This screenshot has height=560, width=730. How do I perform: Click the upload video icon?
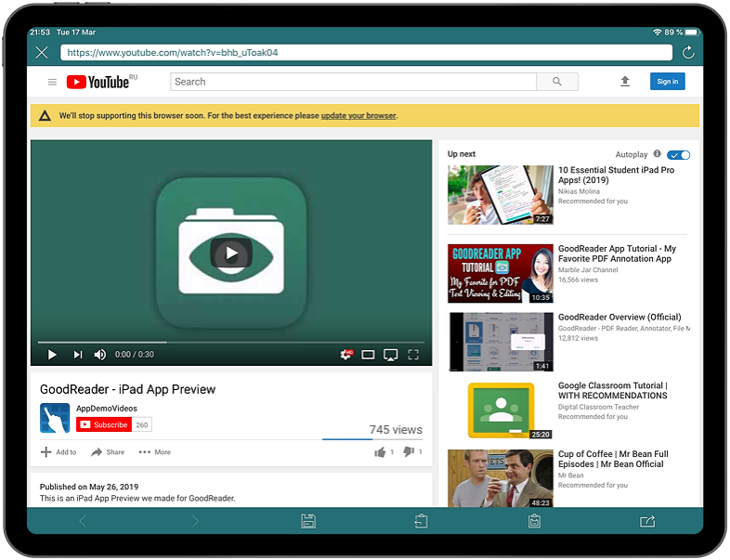coord(625,82)
